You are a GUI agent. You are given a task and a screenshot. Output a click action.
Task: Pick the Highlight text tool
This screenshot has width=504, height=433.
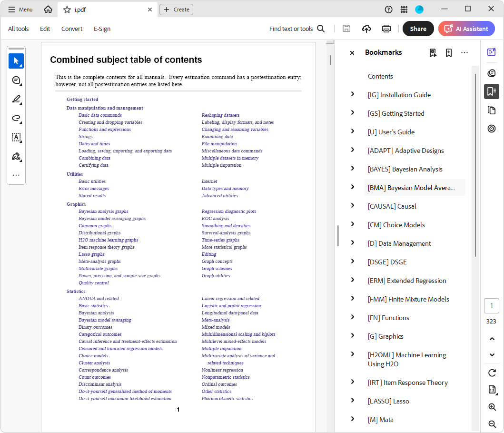(16, 99)
